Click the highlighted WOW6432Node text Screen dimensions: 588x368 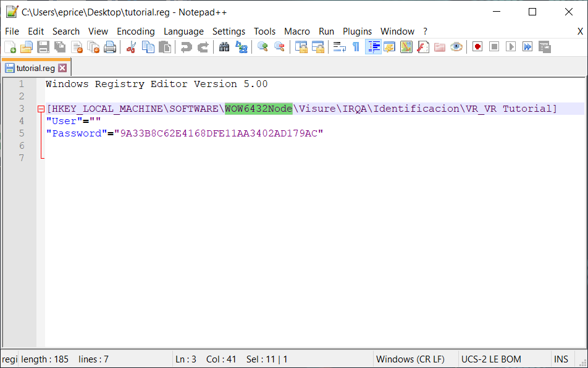(x=258, y=109)
